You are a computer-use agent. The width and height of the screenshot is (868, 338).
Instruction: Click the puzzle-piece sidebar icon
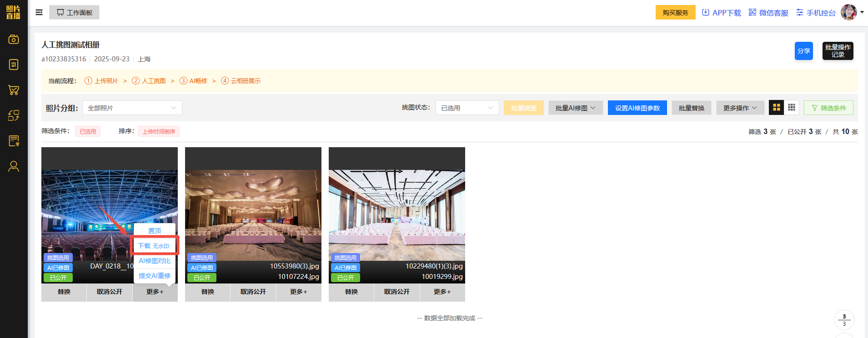tap(14, 115)
